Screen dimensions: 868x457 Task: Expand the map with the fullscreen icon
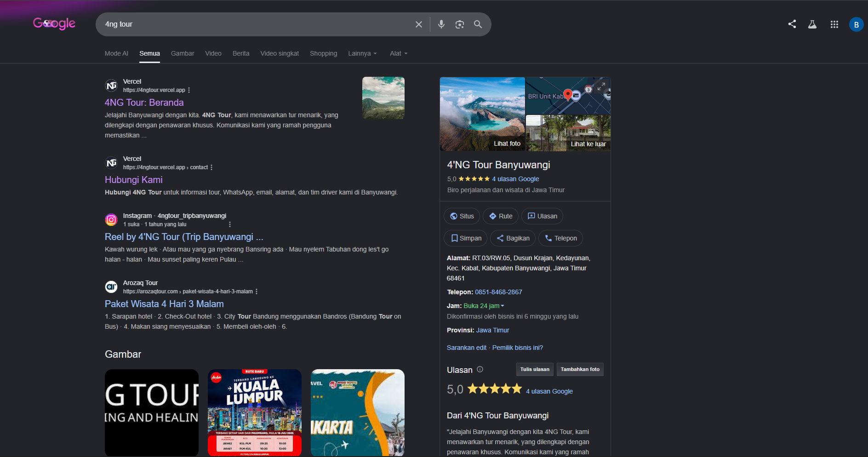[x=601, y=86]
